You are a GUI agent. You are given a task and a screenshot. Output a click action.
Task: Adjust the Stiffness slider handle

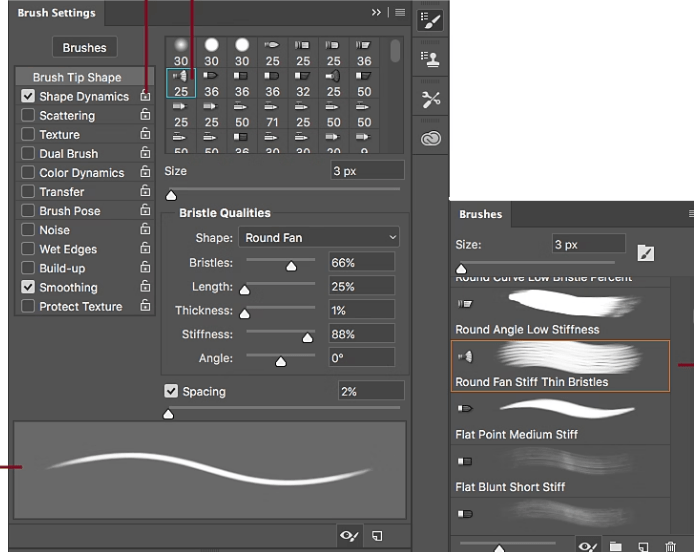point(307,338)
